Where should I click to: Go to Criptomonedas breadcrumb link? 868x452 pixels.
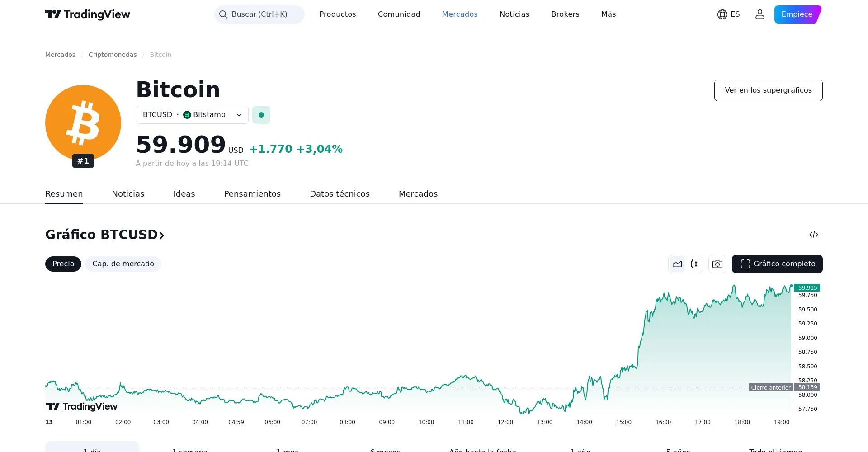point(113,55)
